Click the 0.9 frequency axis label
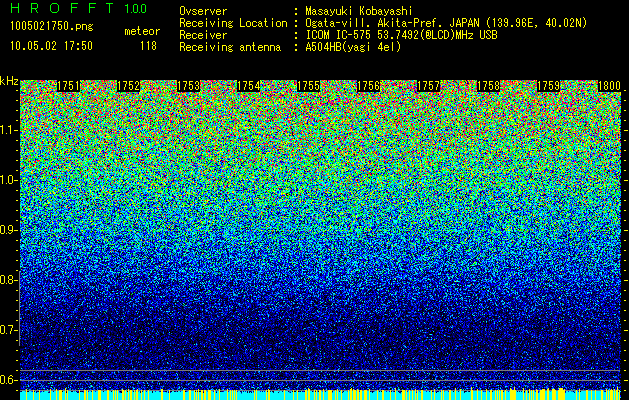The height and width of the screenshot is (400, 629). [x=8, y=230]
